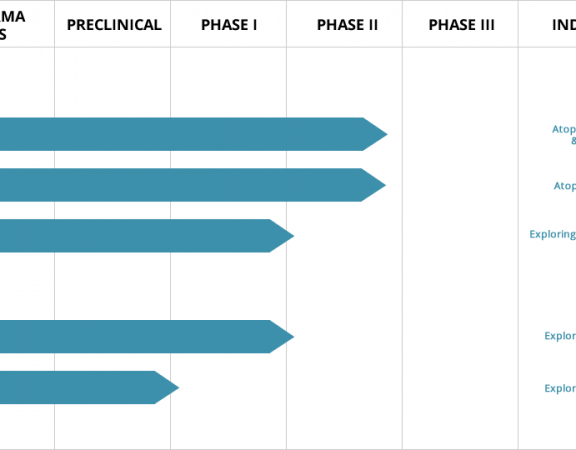This screenshot has height=450, width=576.
Task: Select the shortest bar ending in Preclinical
Action: point(89,388)
